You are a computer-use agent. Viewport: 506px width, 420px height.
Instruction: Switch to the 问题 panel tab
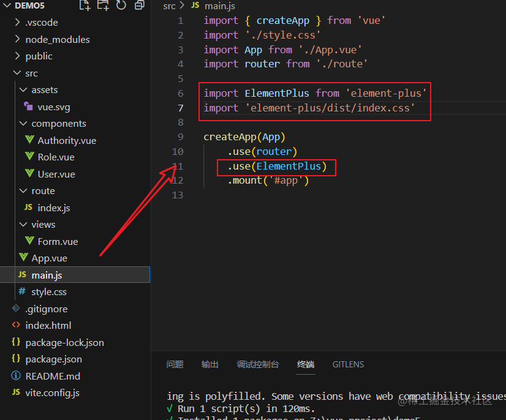coord(175,364)
